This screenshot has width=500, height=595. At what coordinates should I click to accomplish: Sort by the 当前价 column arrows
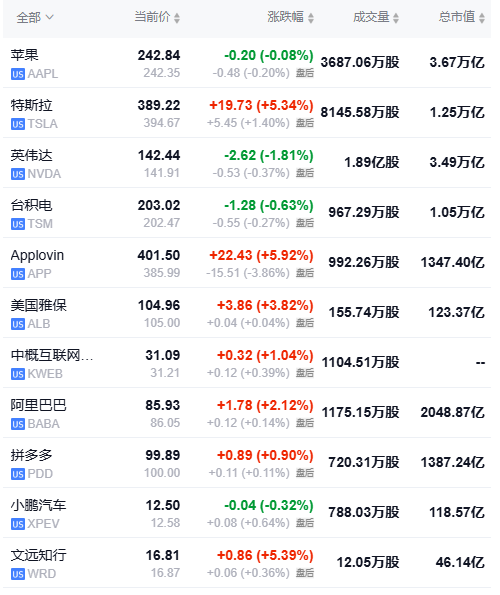(177, 18)
